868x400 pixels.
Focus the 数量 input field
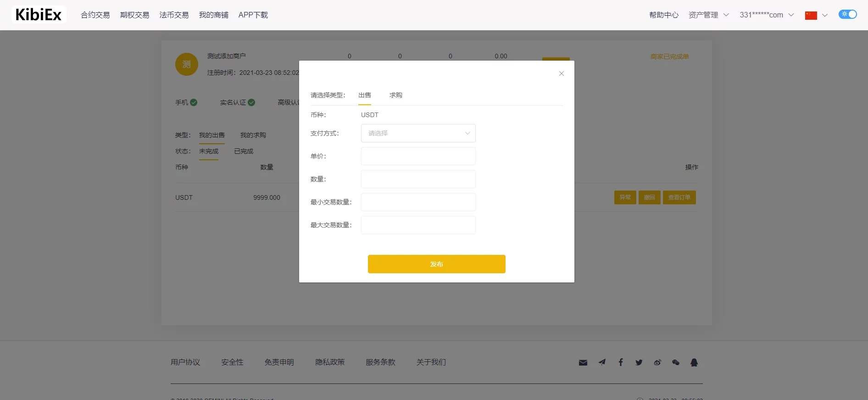[x=418, y=179]
